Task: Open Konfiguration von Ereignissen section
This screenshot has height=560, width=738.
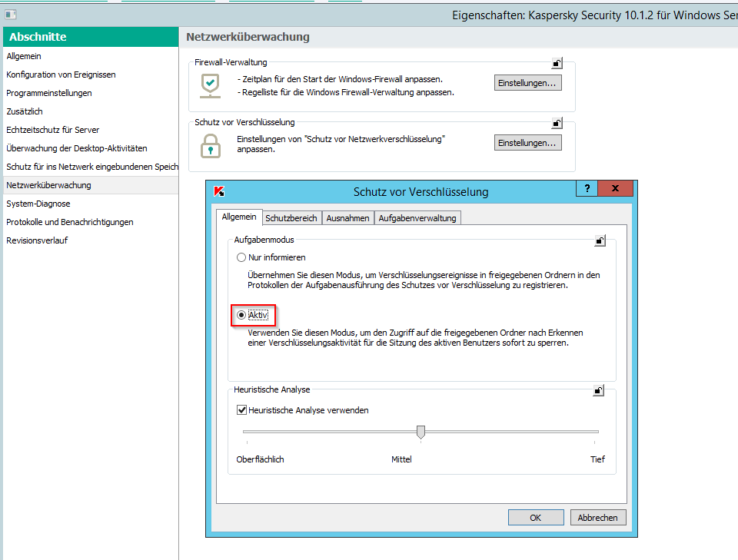Action: 91,75
